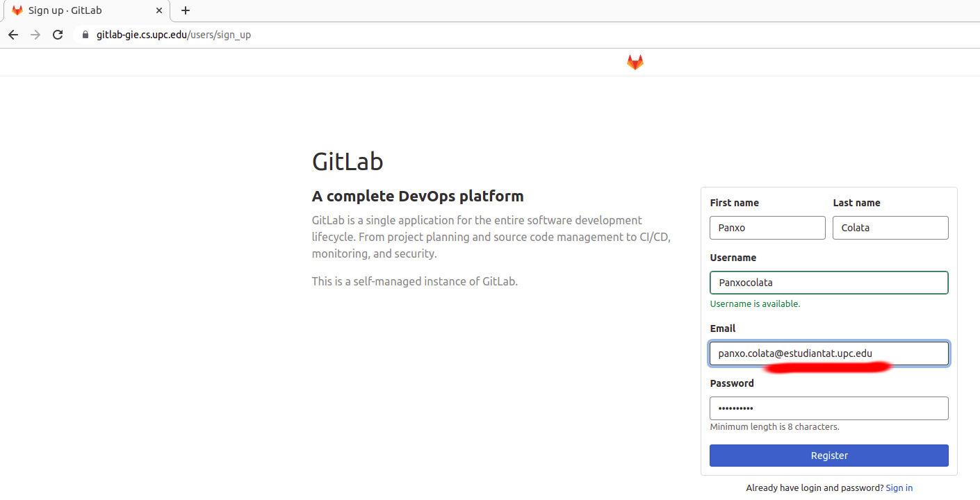Click the Last name label

856,203
